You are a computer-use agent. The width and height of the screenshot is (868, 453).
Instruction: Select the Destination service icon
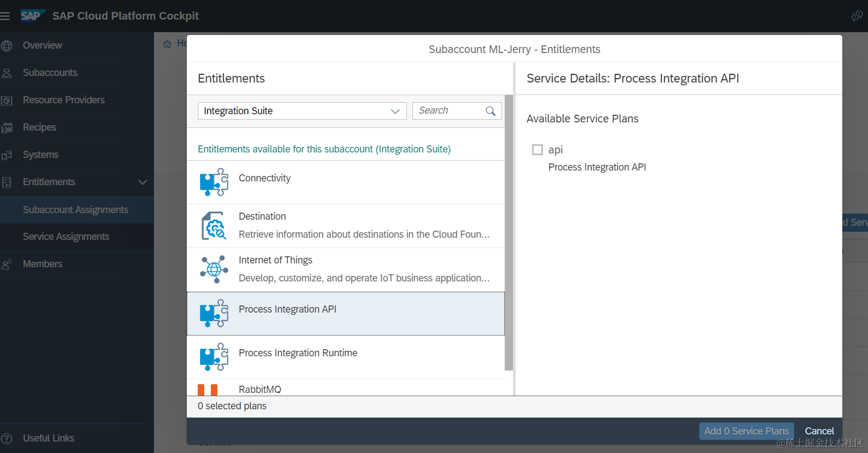[x=214, y=226]
